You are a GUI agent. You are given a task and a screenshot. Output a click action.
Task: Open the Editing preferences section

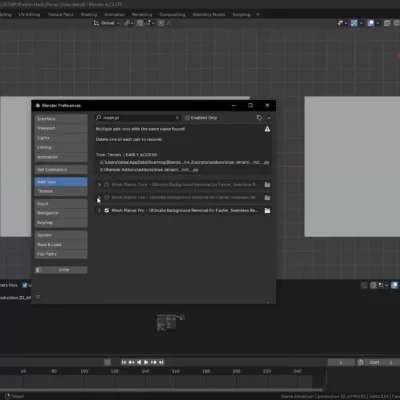(x=61, y=147)
